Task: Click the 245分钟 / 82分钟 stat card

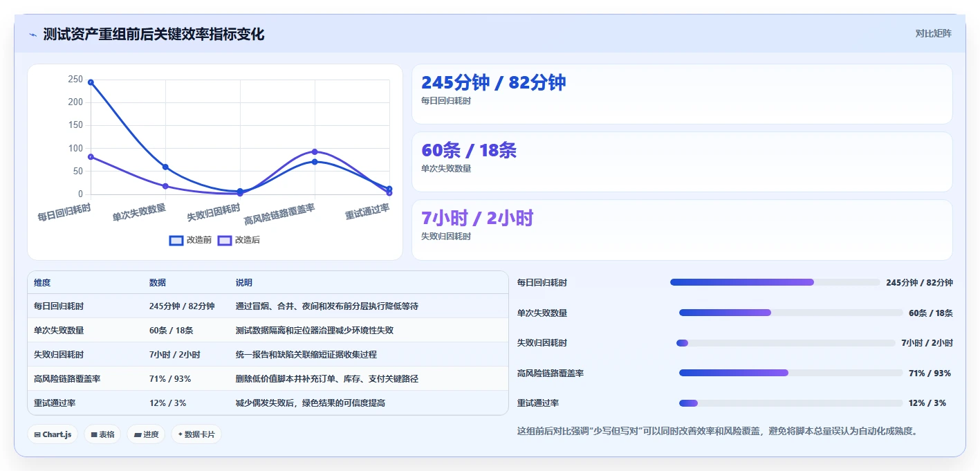Action: coord(682,94)
